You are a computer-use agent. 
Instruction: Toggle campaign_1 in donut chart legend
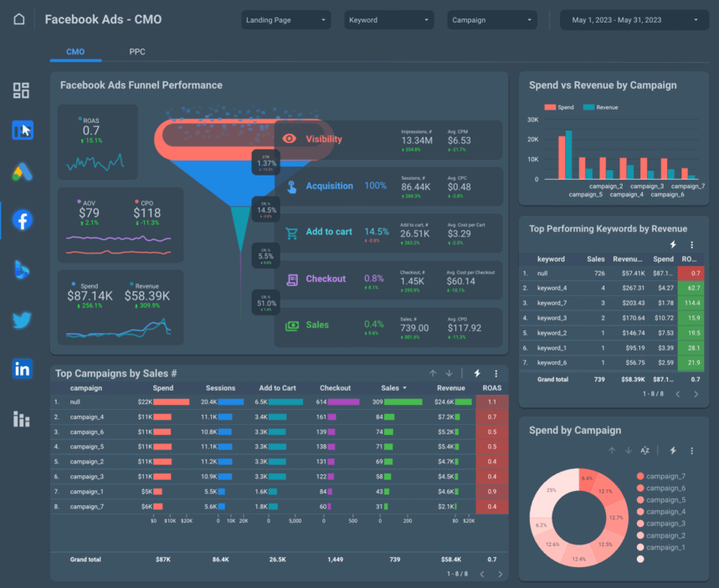[660, 547]
